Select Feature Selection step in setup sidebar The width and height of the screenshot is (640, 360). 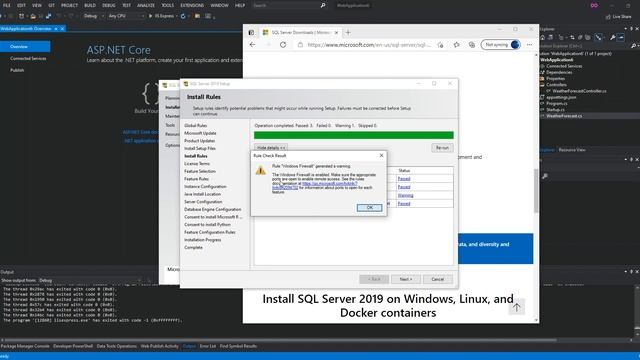[200, 171]
